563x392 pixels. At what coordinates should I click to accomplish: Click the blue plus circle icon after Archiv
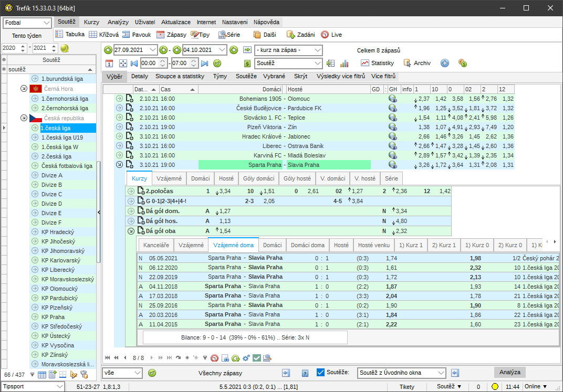click(x=444, y=63)
